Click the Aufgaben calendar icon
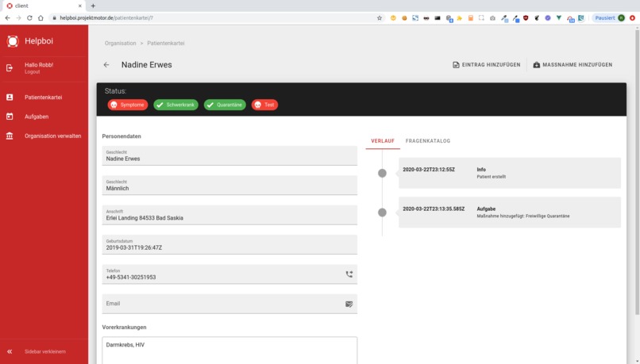This screenshot has height=364, width=640. point(10,117)
